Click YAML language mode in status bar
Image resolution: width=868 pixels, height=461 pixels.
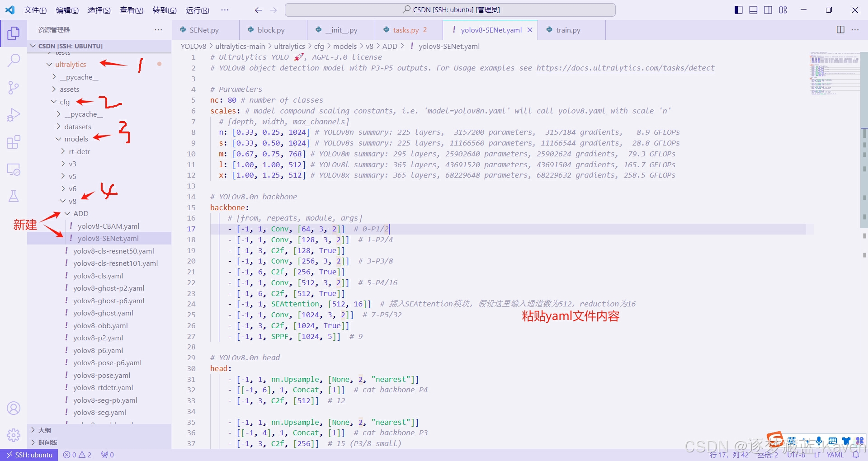click(835, 455)
